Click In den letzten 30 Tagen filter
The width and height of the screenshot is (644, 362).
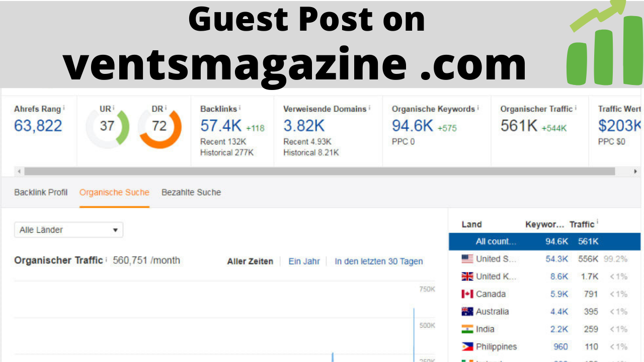pyautogui.click(x=378, y=261)
